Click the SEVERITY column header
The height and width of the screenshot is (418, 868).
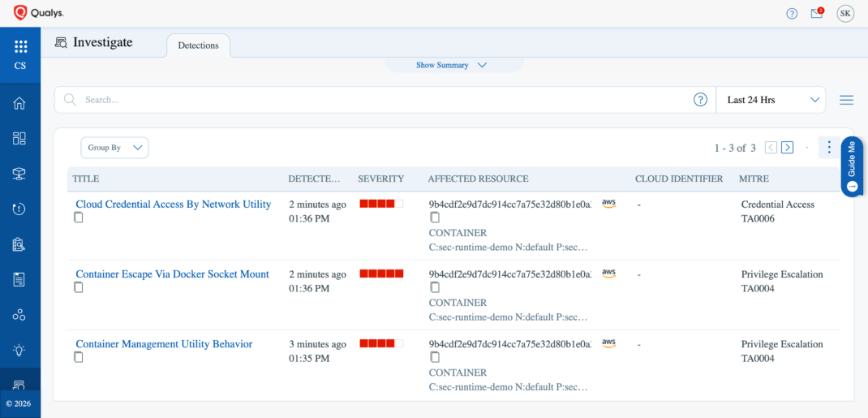point(380,179)
